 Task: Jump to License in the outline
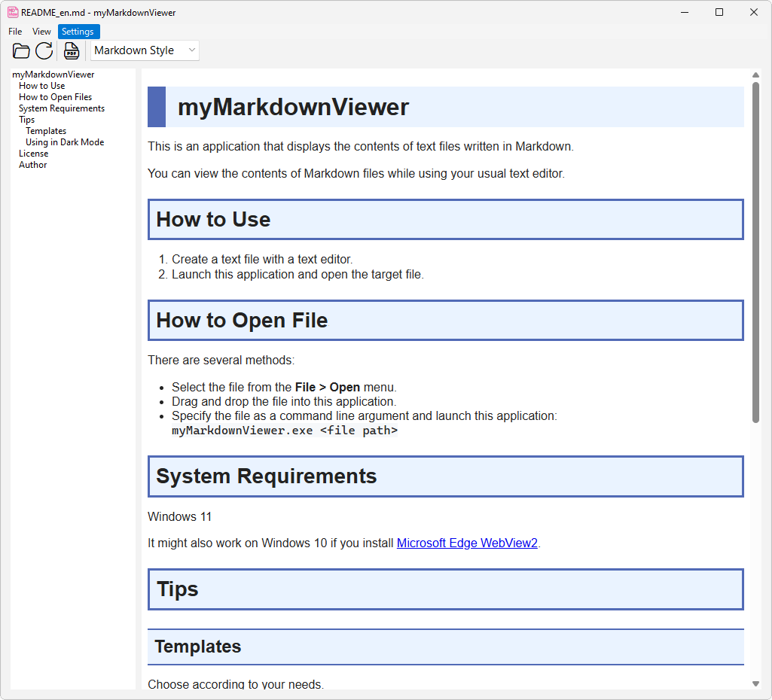point(33,154)
